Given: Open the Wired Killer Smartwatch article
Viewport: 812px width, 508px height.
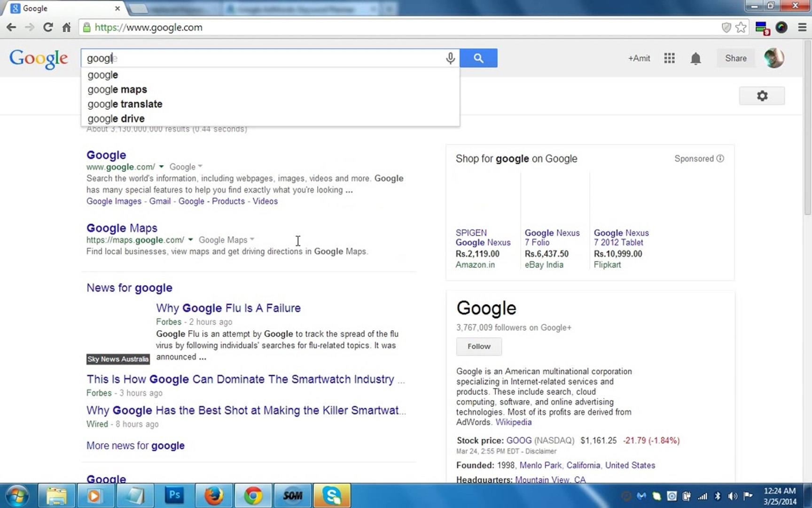Looking at the screenshot, I should tap(246, 411).
